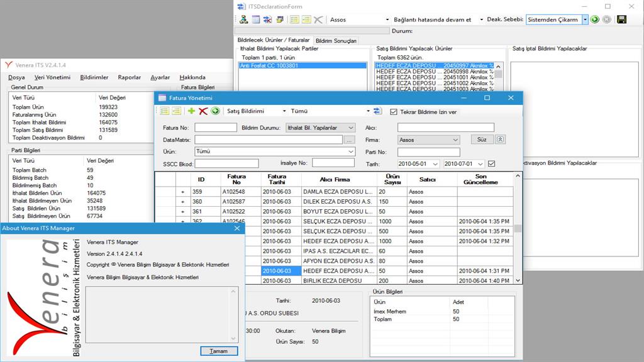Open the Ürün dropdown showing Tümü
This screenshot has width=644, height=362.
(x=350, y=151)
